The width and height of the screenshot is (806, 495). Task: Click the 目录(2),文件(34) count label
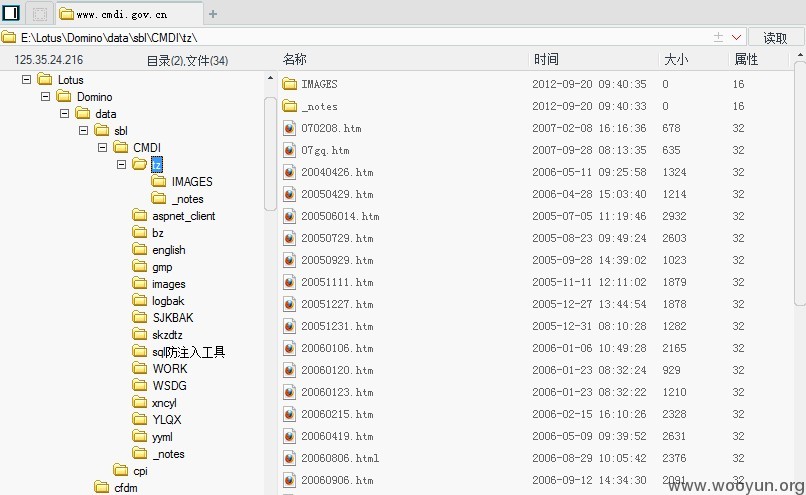188,61
